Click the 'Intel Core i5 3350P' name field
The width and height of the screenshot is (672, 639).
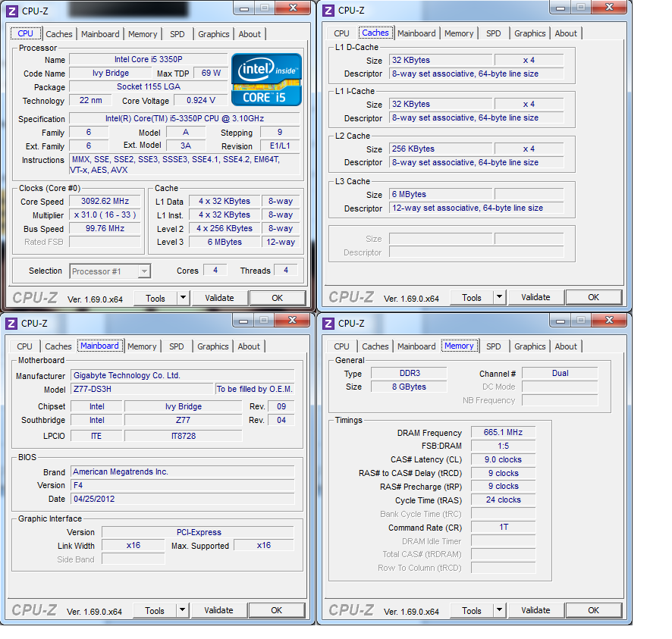coord(149,60)
